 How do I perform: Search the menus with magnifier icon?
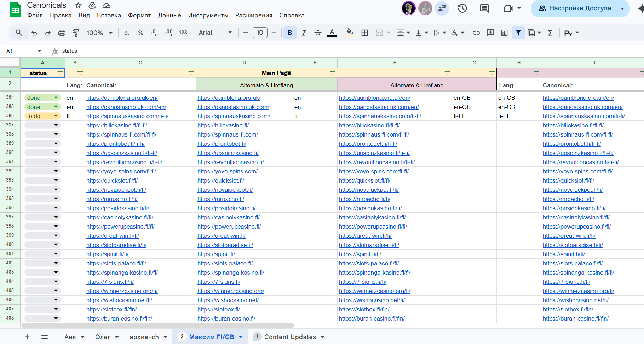pyautogui.click(x=19, y=33)
